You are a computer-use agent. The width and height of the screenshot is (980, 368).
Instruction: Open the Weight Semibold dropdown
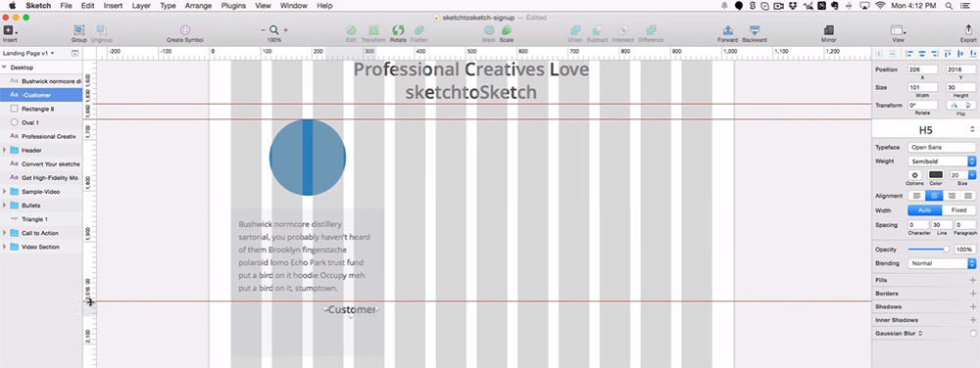(x=942, y=161)
